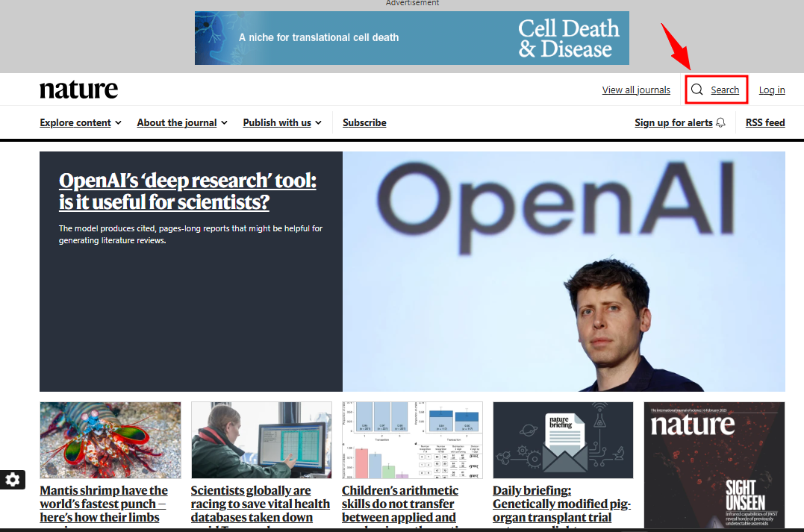
Task: Open the Daily briefing pig-organ transplant headline
Action: 561,504
